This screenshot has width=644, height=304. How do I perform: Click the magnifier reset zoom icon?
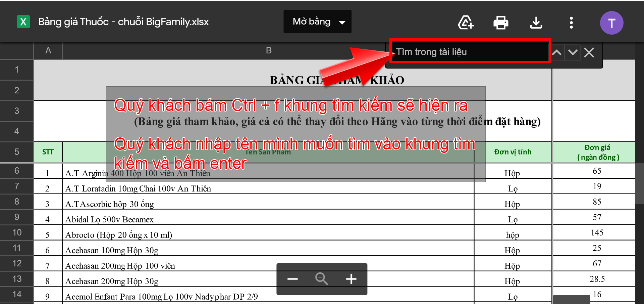click(x=321, y=279)
